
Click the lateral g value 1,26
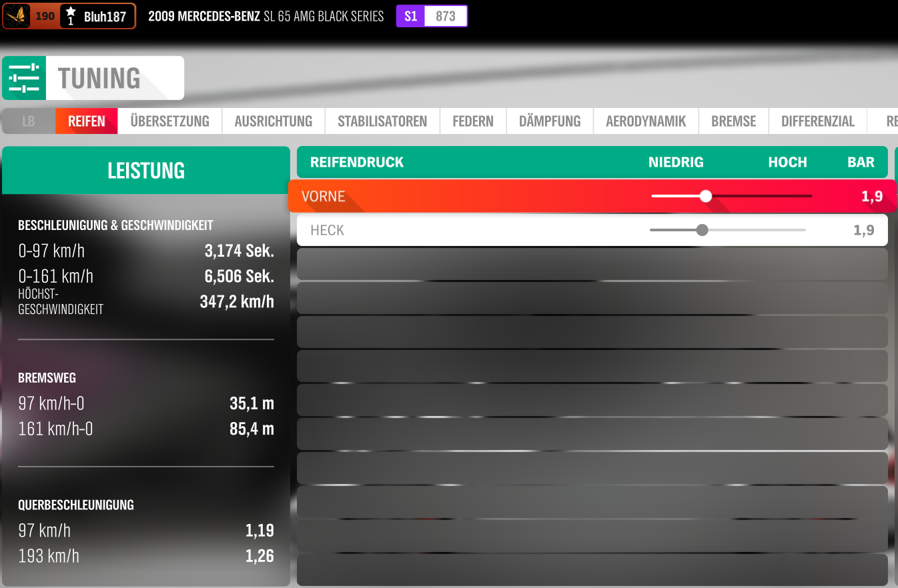click(260, 555)
